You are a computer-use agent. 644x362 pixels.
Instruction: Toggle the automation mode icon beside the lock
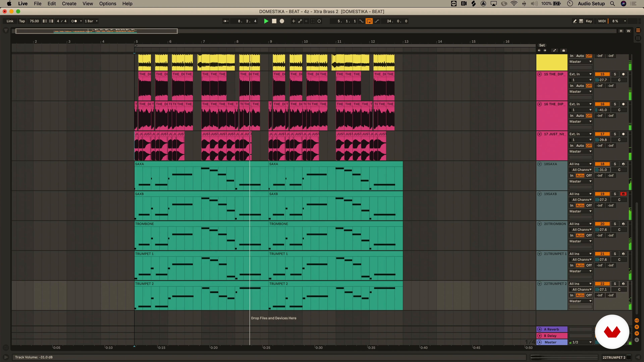click(554, 50)
